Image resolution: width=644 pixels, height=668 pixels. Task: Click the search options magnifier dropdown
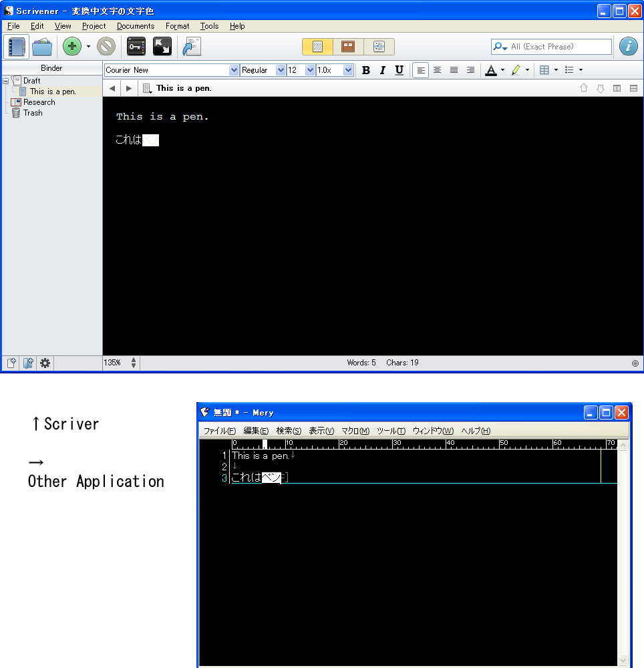(499, 47)
